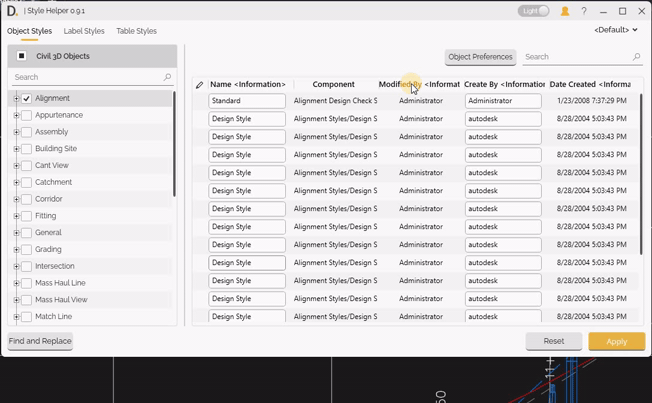Switch to the Label Styles tab
This screenshot has height=403, width=652.
84,31
